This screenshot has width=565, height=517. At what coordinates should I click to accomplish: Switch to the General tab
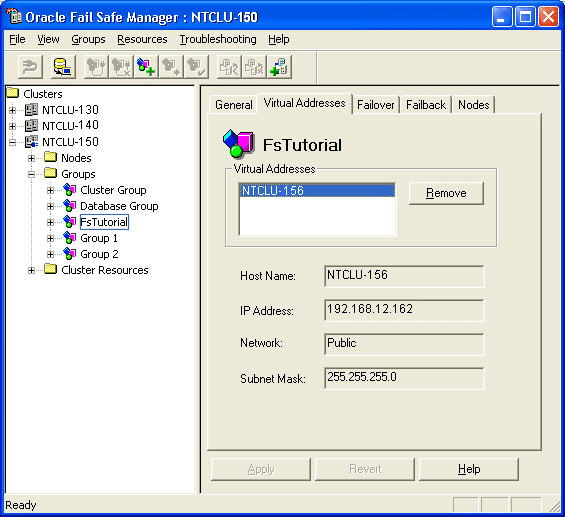233,105
